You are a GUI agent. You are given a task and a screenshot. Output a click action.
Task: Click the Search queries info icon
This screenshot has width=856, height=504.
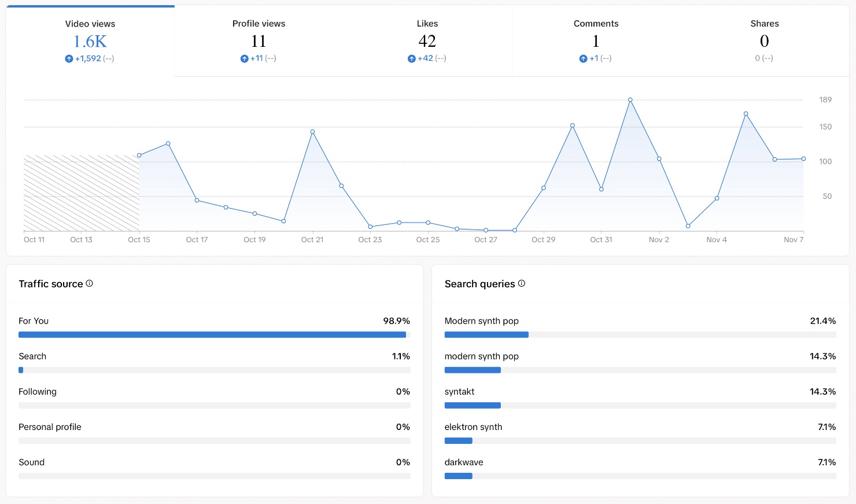pyautogui.click(x=521, y=283)
